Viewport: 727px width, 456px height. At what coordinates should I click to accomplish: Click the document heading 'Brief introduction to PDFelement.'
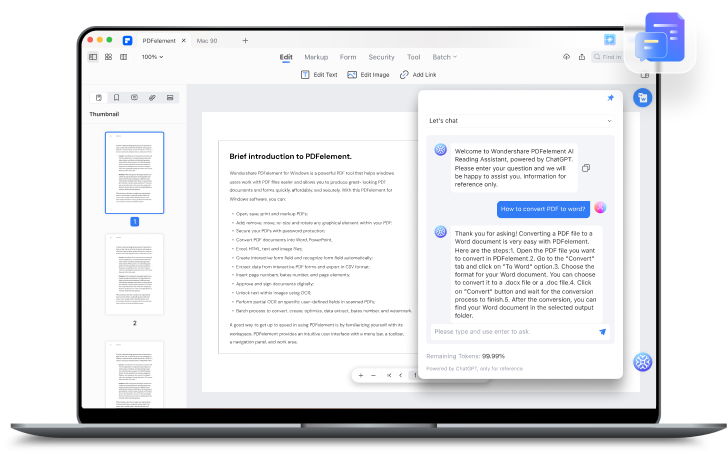pyautogui.click(x=290, y=157)
